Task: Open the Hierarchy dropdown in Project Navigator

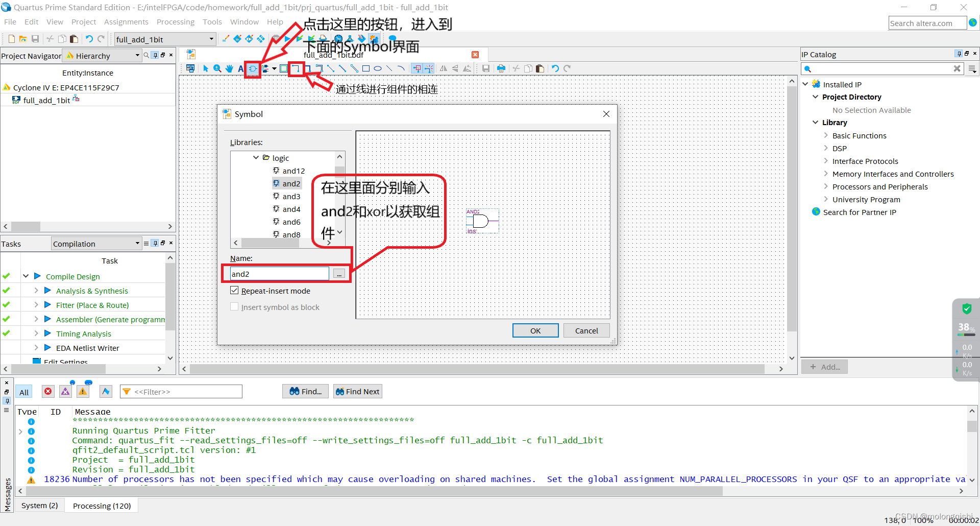Action: click(x=102, y=56)
